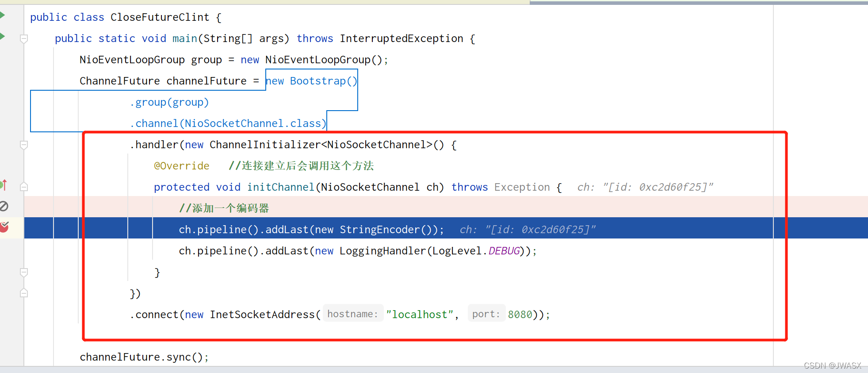Click the @Override annotation
Screen dimensions: 868x373
tap(182, 166)
